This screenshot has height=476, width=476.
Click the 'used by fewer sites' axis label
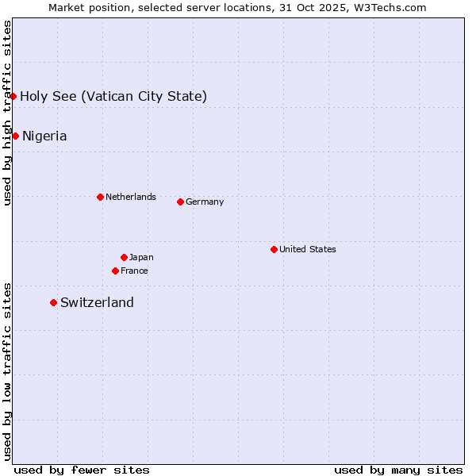(x=82, y=470)
